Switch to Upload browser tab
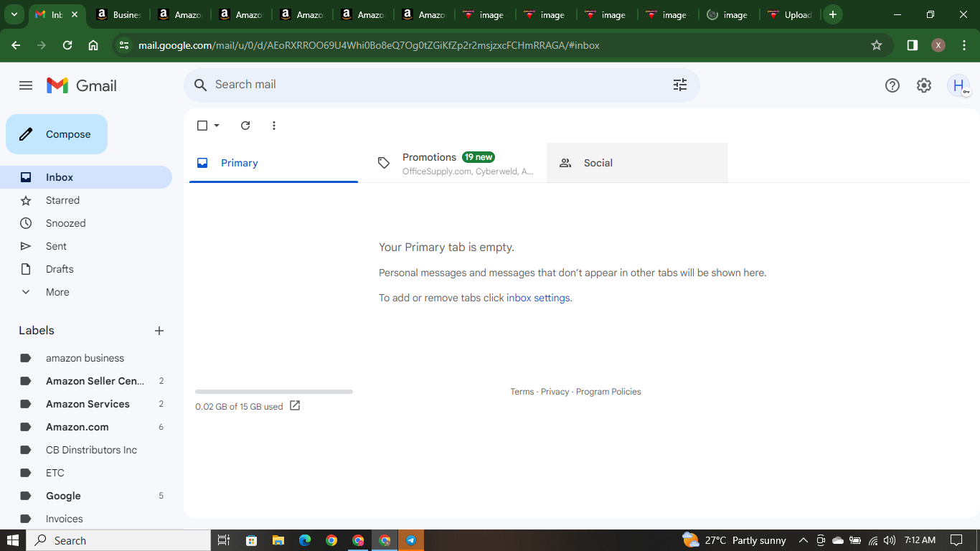The height and width of the screenshot is (551, 980). click(790, 14)
